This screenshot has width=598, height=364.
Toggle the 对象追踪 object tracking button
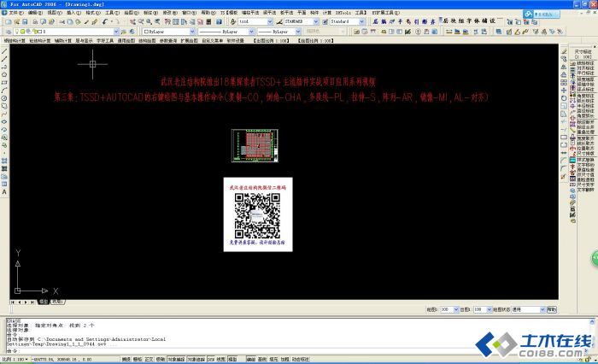(196, 359)
